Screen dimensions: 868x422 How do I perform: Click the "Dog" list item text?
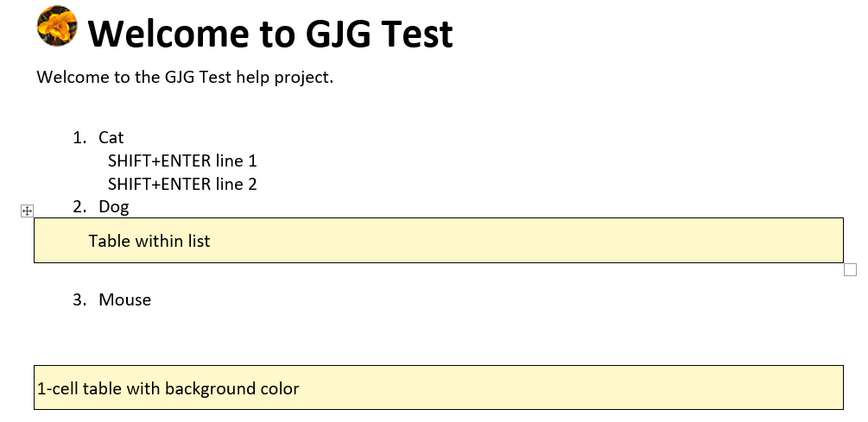pyautogui.click(x=114, y=206)
